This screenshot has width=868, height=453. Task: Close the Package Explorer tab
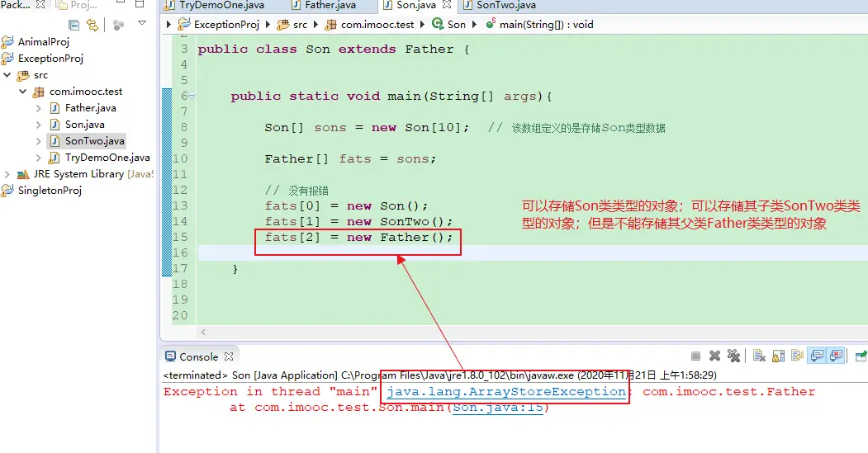click(40, 4)
